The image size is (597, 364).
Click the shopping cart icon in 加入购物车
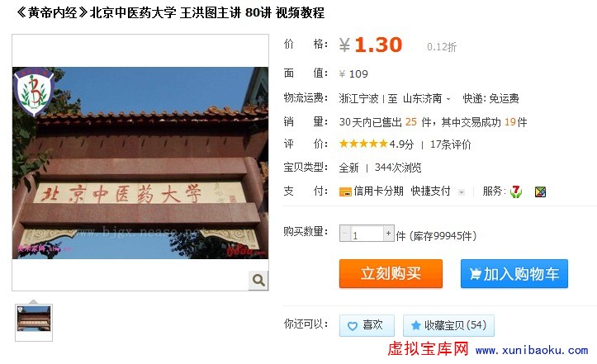pyautogui.click(x=475, y=274)
